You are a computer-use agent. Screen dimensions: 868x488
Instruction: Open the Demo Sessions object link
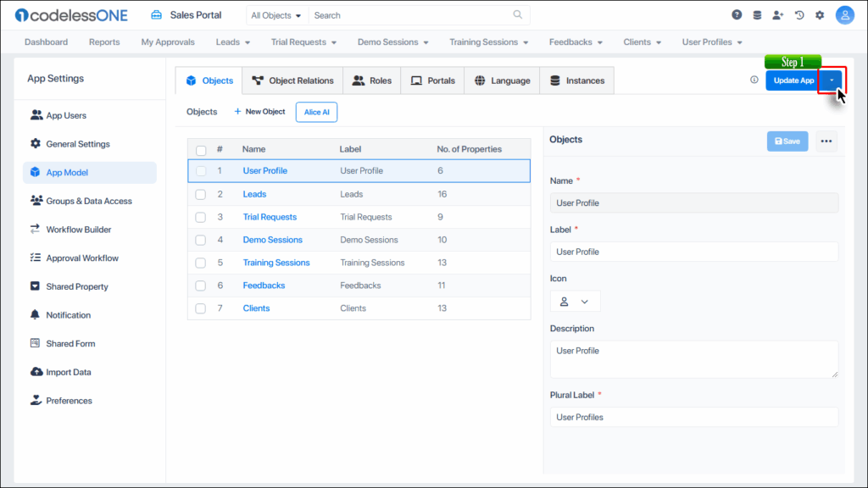pyautogui.click(x=272, y=240)
